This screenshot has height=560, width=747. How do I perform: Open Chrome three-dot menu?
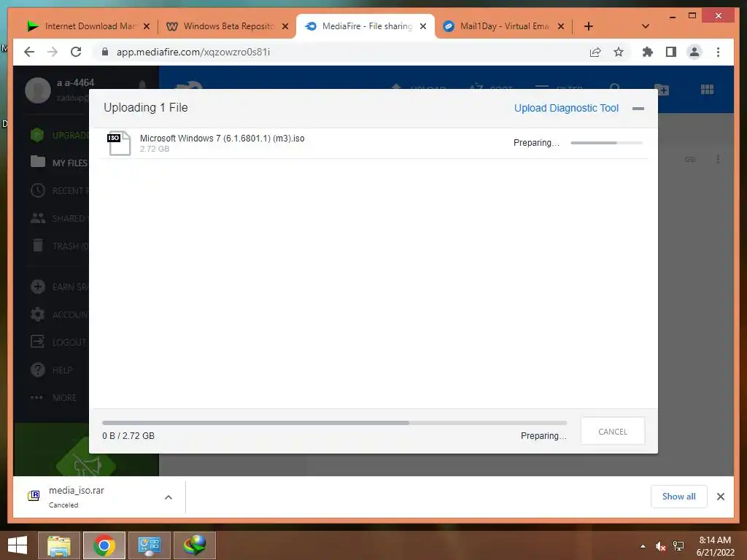718,52
